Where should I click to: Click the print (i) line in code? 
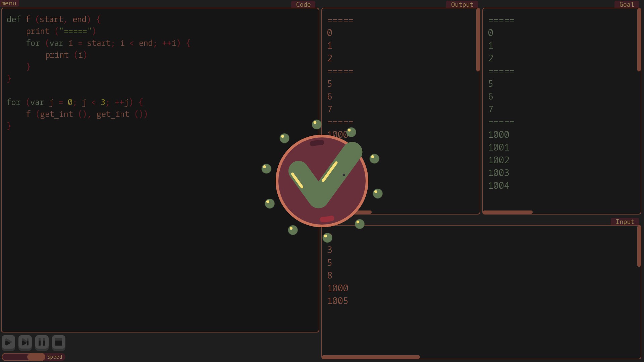(66, 55)
